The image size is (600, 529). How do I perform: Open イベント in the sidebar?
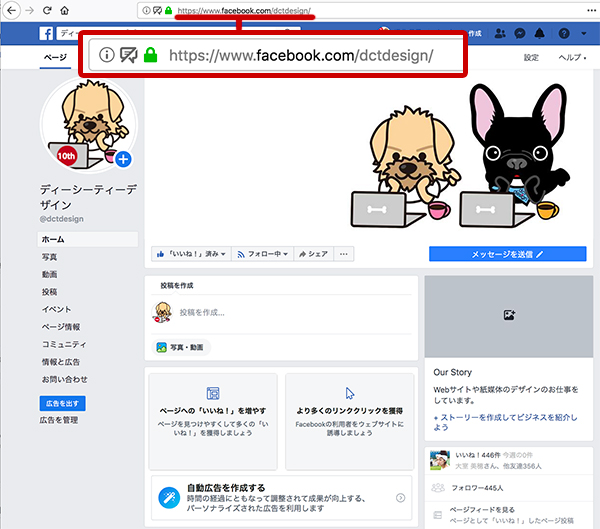pos(56,309)
